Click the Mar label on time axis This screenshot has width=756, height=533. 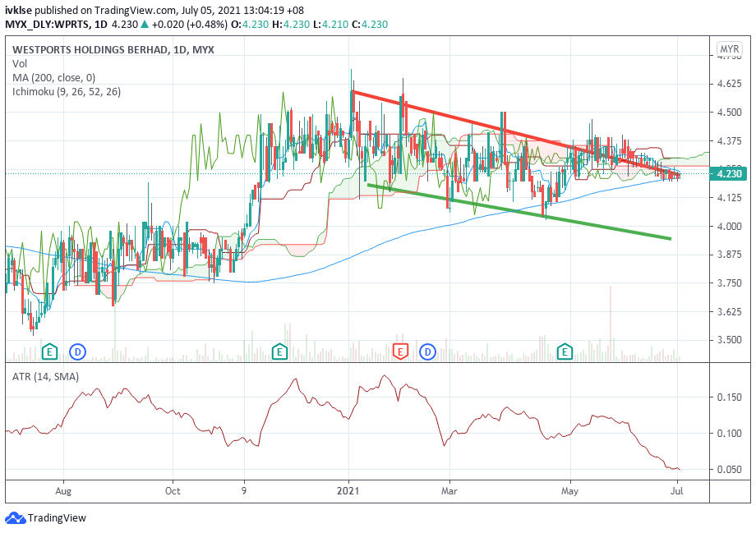449,491
